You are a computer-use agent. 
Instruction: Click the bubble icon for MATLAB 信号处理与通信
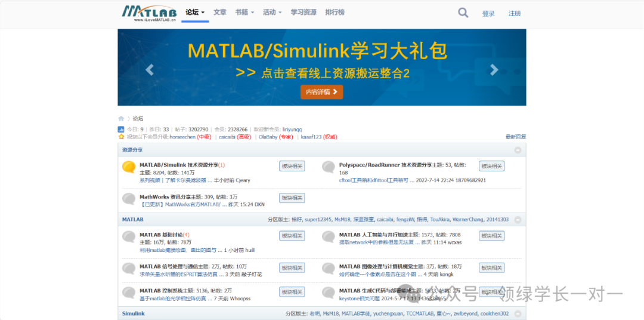[129, 268]
